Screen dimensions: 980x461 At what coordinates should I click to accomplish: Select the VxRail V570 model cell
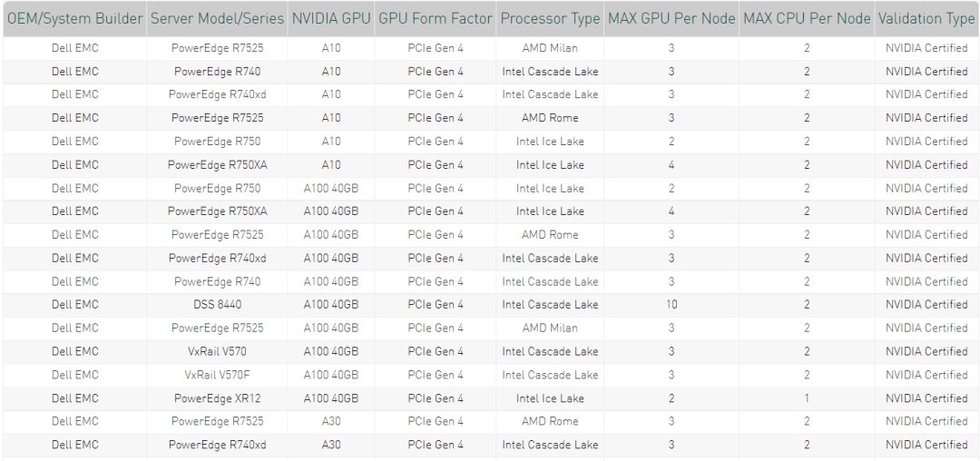coord(217,352)
